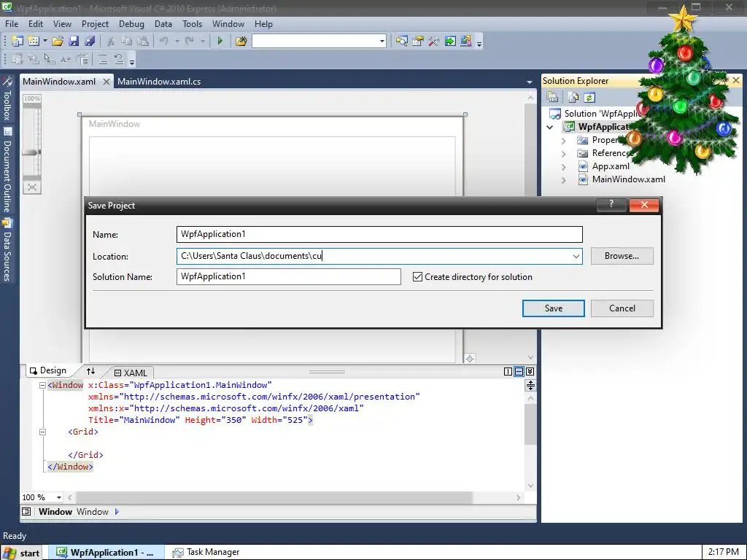This screenshot has height=560, width=747.
Task: Click the Fit All icon below the zoom slider
Action: (x=32, y=187)
